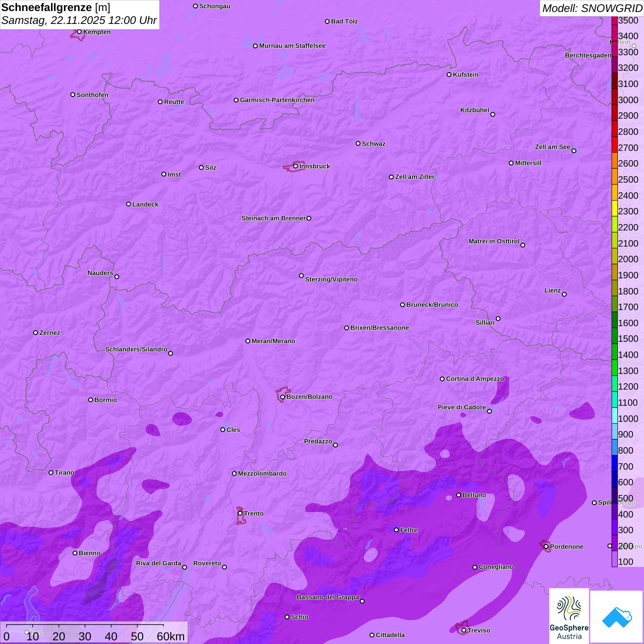644x644 pixels.
Task: Click the "Cortina d'Ampezzo" label
Action: 475,379
